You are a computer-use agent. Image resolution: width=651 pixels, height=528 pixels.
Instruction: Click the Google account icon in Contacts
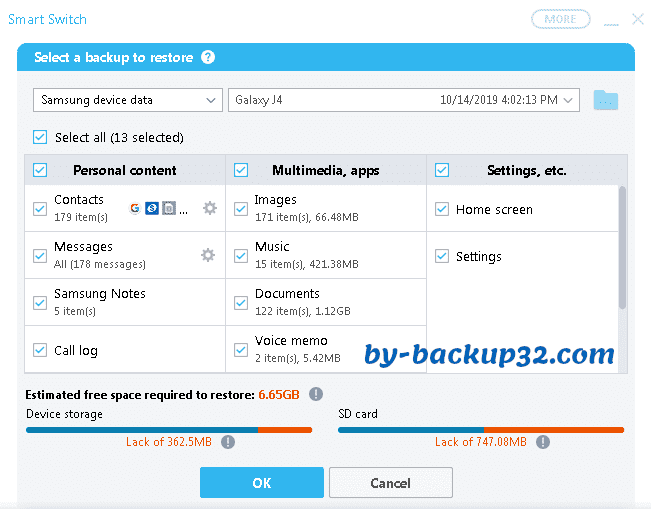tap(135, 208)
